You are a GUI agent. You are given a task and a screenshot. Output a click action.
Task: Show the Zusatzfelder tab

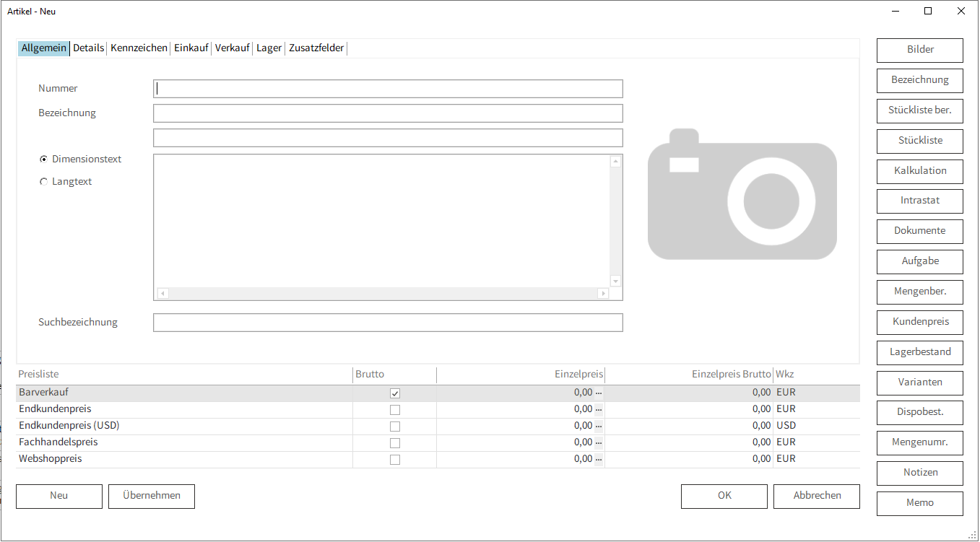[316, 48]
